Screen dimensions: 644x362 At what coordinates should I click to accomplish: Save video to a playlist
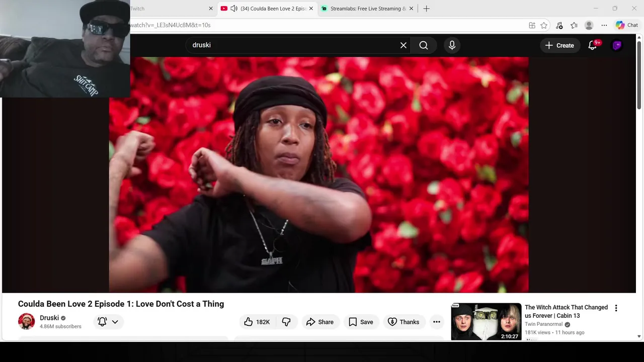click(361, 322)
